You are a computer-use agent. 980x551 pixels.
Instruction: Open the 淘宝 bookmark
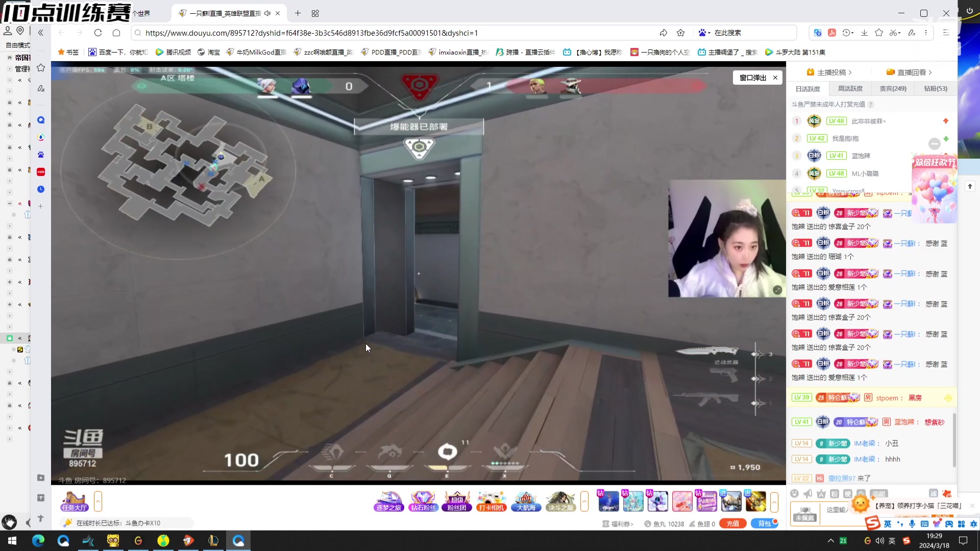click(209, 52)
